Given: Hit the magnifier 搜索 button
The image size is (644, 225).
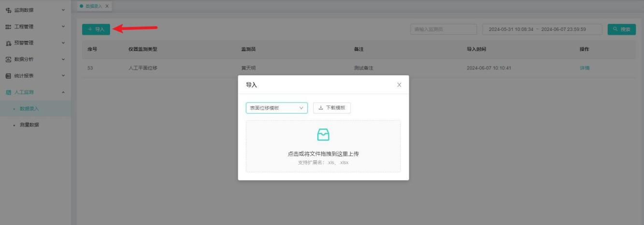Looking at the screenshot, I should tap(621, 29).
